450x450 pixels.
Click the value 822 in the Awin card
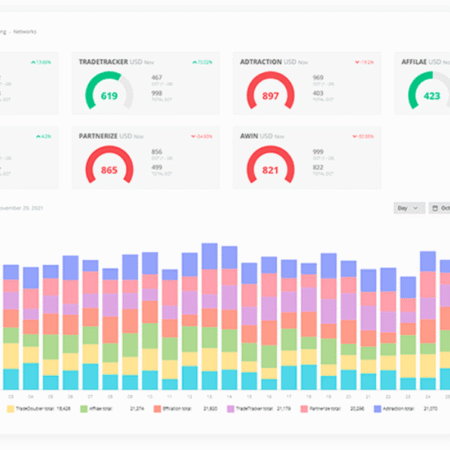[x=318, y=167]
